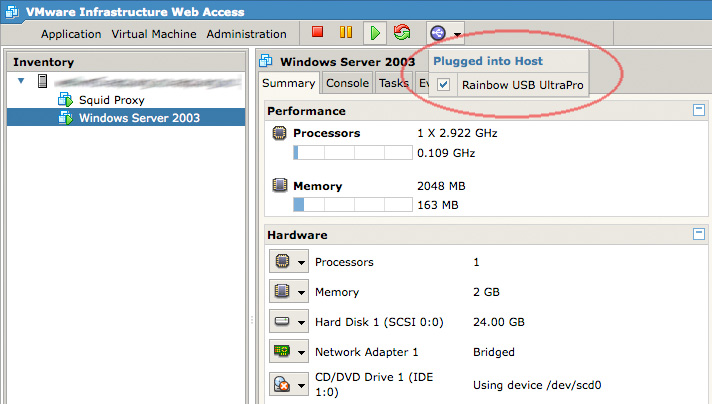Click the Squid Proxy VM icon
The width and height of the screenshot is (712, 404).
(65, 100)
